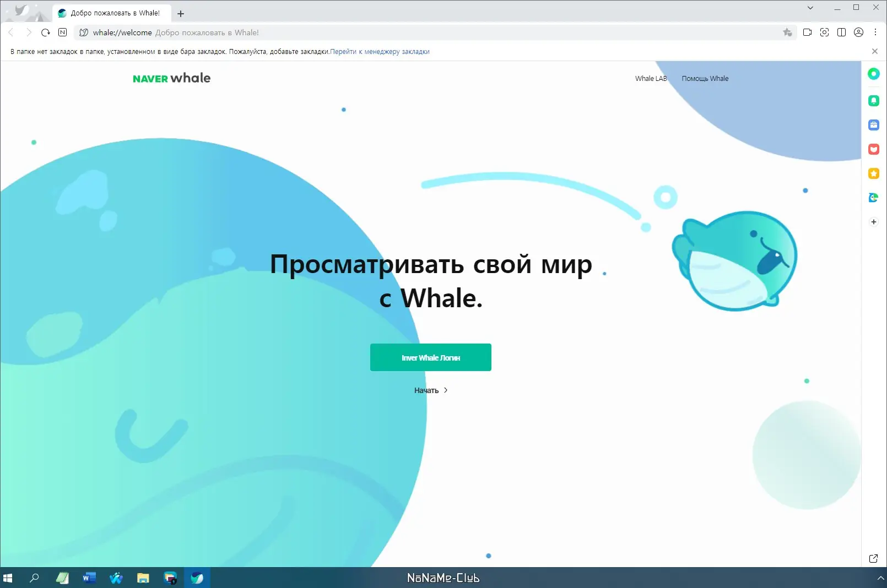Click the profile account icon in toolbar
Image resolution: width=887 pixels, height=588 pixels.
[x=859, y=32]
